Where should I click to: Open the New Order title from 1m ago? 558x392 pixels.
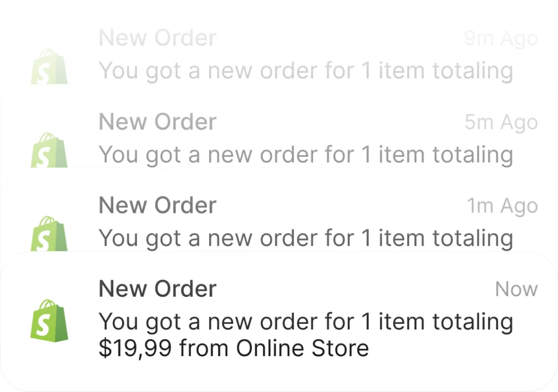(157, 205)
